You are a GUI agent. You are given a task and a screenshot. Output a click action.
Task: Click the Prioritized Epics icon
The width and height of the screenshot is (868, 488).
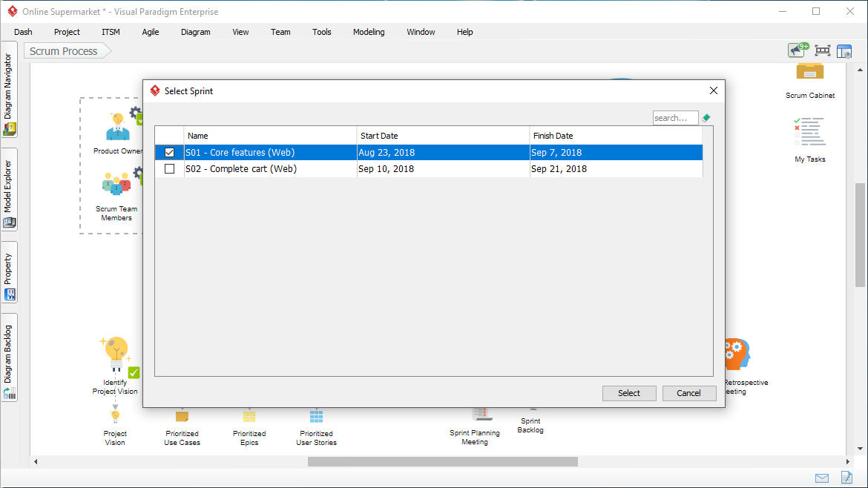[249, 416]
